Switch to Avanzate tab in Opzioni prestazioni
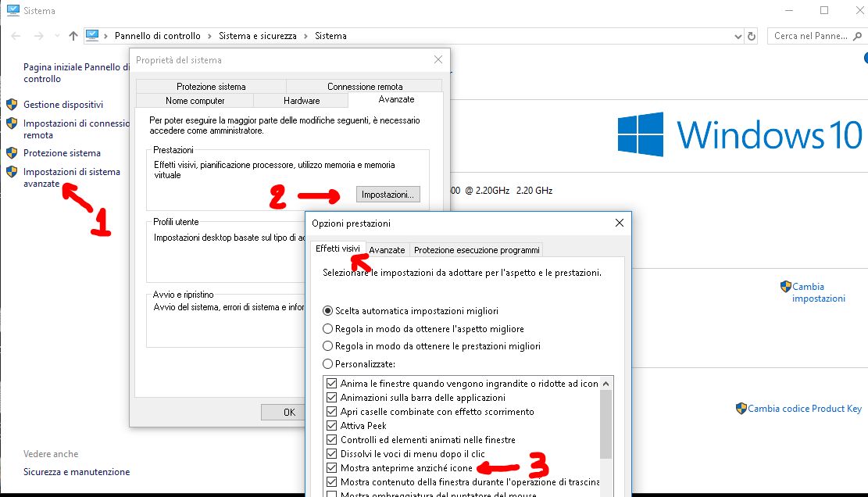 tap(387, 250)
